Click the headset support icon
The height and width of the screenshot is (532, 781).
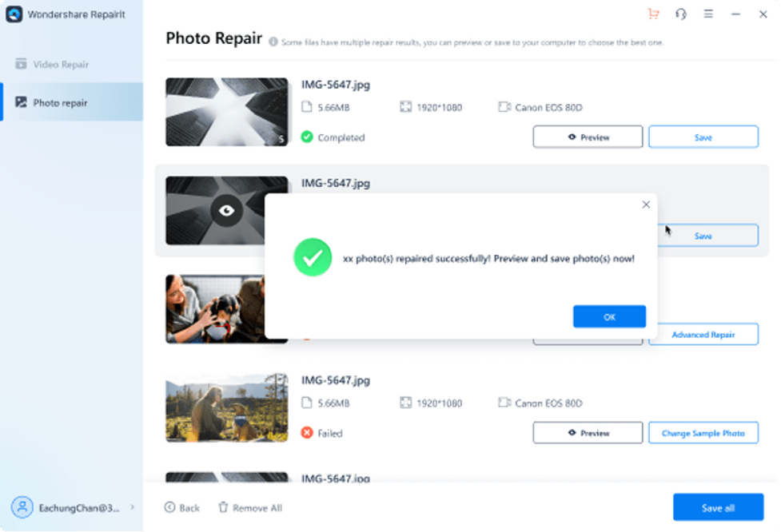[x=681, y=14]
